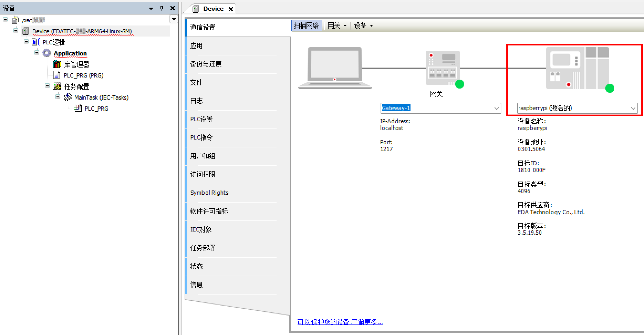Image resolution: width=644 pixels, height=335 pixels.
Task: Open the gateway (网关) toolbar dropdown menu
Action: tap(337, 26)
